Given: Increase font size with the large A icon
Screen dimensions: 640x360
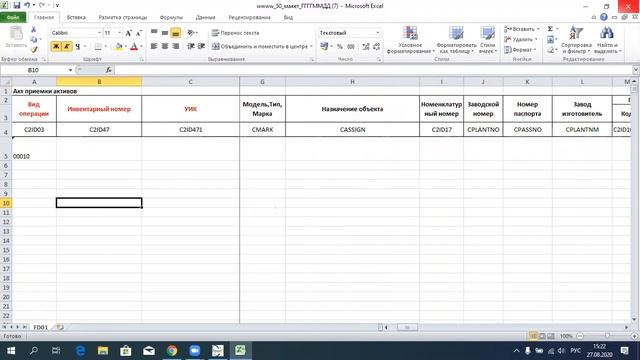Looking at the screenshot, I should click(129, 33).
